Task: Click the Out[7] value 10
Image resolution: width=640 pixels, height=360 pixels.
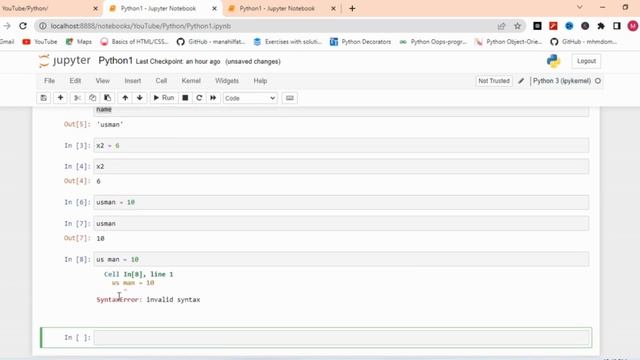Action: [x=100, y=238]
